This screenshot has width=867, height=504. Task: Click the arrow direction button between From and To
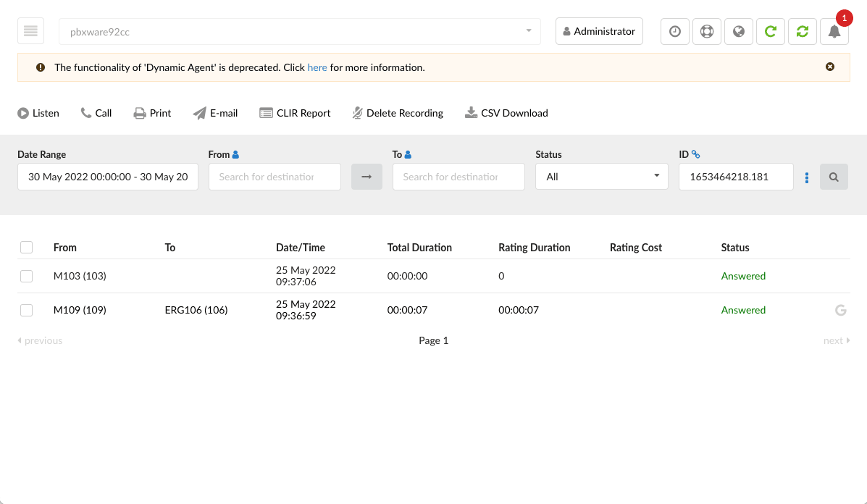[367, 177]
